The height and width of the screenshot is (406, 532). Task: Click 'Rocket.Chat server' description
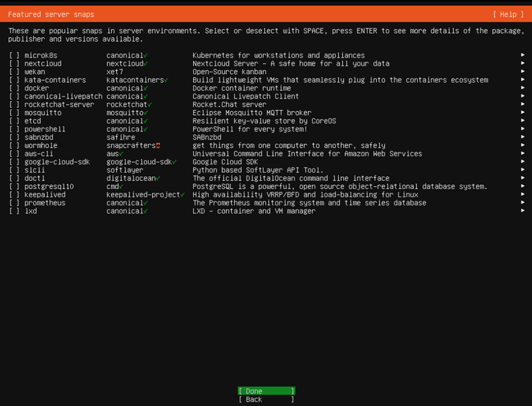pos(229,104)
